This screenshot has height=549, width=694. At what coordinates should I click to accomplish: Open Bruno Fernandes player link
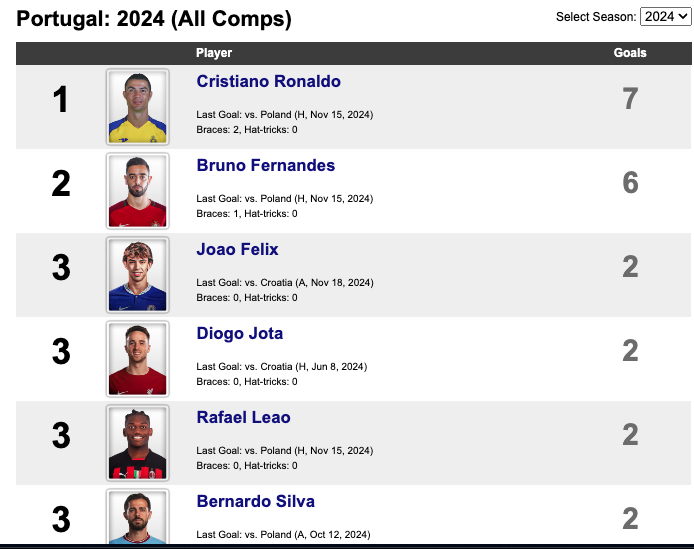(x=266, y=166)
